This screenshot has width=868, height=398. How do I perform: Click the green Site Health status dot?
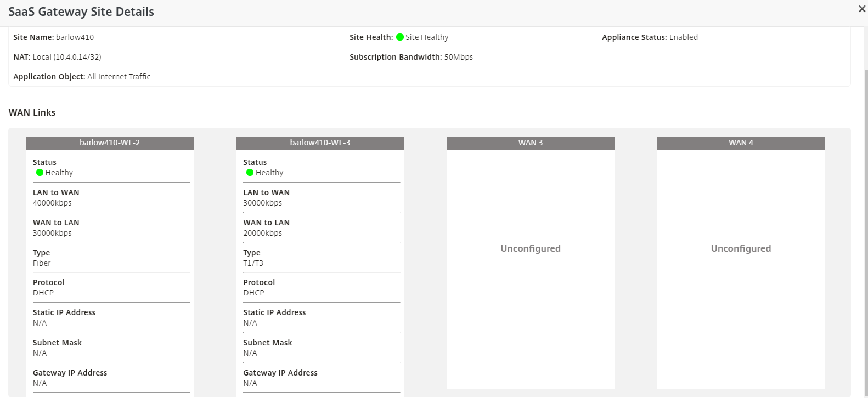[400, 37]
